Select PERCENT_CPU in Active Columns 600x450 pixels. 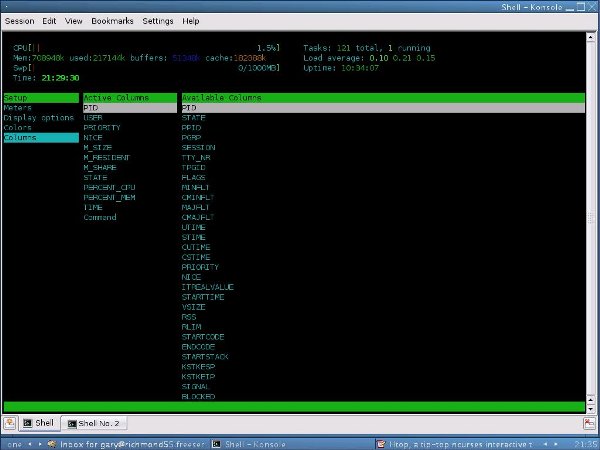(108, 187)
